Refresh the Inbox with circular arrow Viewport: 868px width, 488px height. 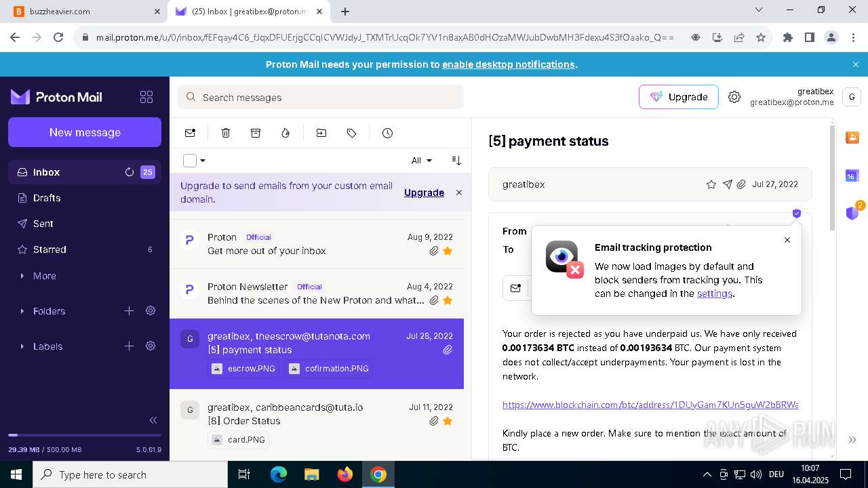pyautogui.click(x=130, y=172)
